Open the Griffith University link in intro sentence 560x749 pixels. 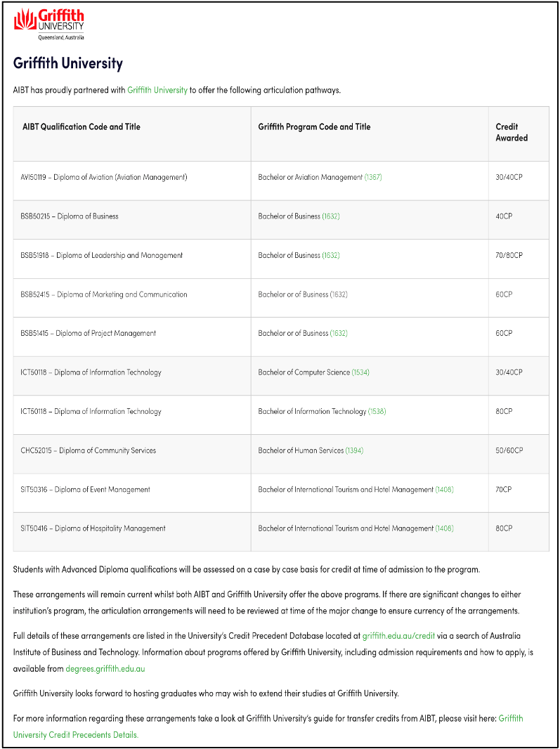[157, 90]
